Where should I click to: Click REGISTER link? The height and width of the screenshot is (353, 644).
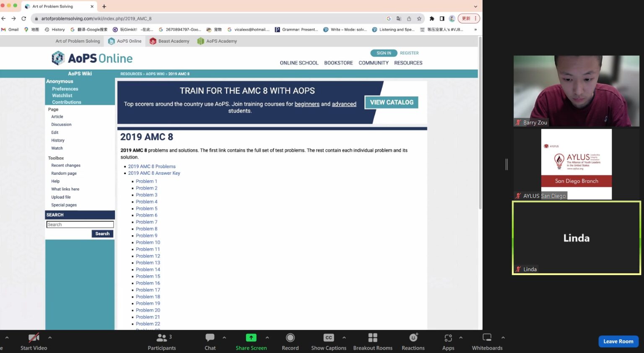409,53
